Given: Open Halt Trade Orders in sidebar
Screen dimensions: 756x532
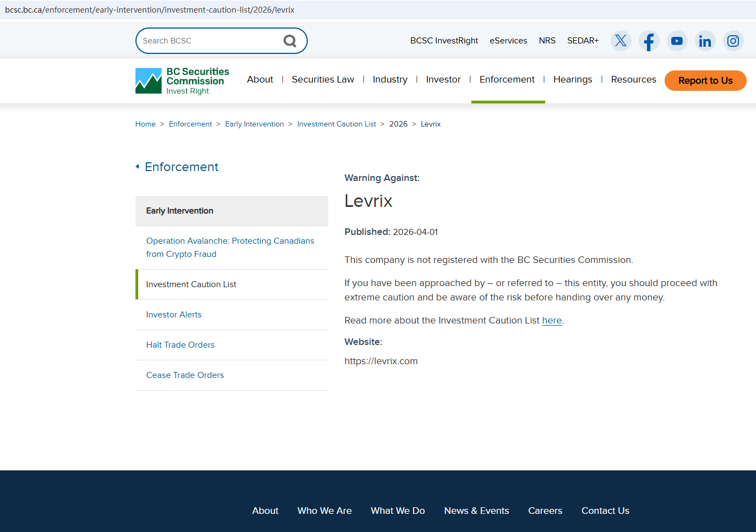Looking at the screenshot, I should [x=181, y=345].
